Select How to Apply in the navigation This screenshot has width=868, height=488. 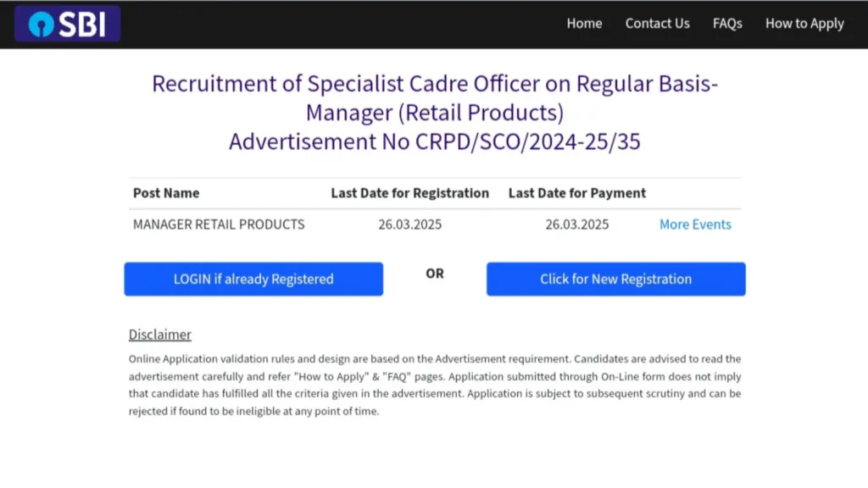[x=804, y=24]
